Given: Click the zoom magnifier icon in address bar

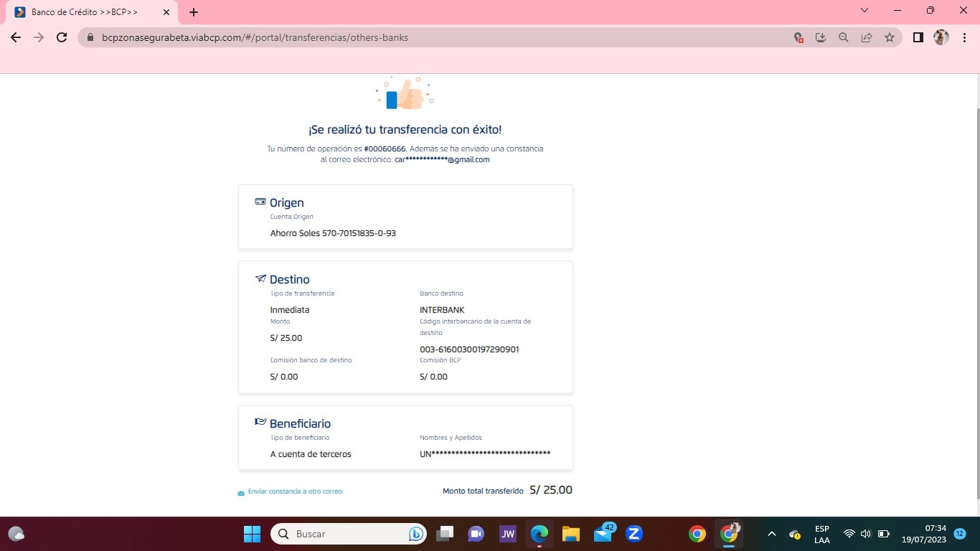Looking at the screenshot, I should pyautogui.click(x=844, y=37).
